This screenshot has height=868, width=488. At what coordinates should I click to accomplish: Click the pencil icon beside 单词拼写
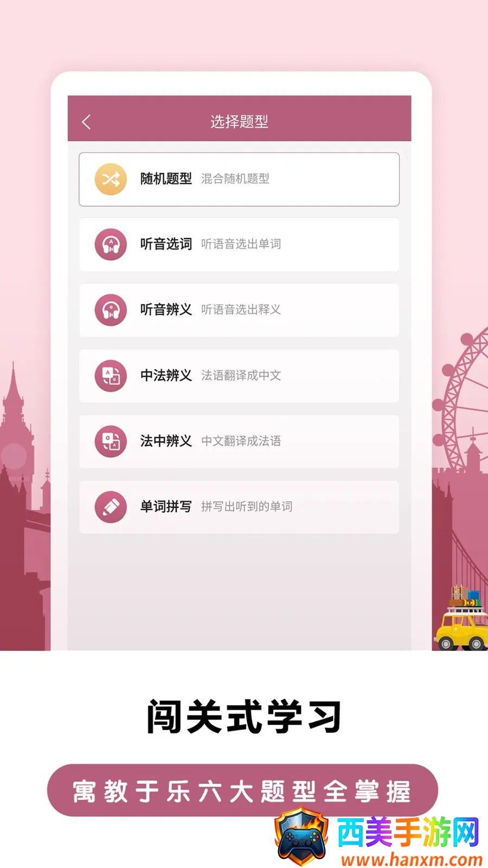tap(111, 507)
